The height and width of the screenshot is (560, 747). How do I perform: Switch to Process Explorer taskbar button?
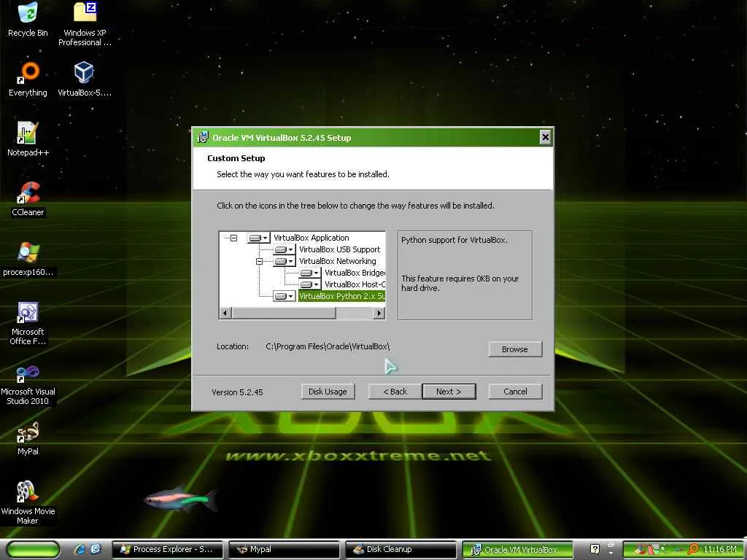[167, 549]
